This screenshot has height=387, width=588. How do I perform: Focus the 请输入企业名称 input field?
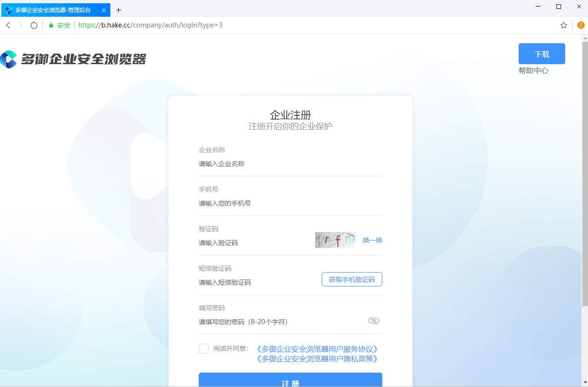pos(290,164)
